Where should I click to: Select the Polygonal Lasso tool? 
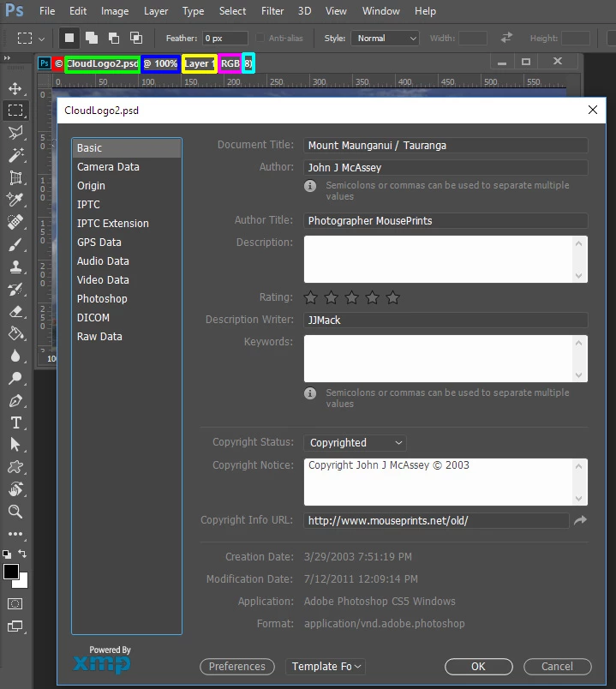(15, 132)
